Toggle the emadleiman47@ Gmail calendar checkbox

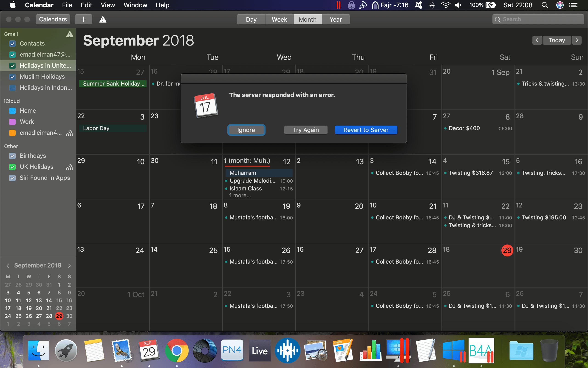12,55
